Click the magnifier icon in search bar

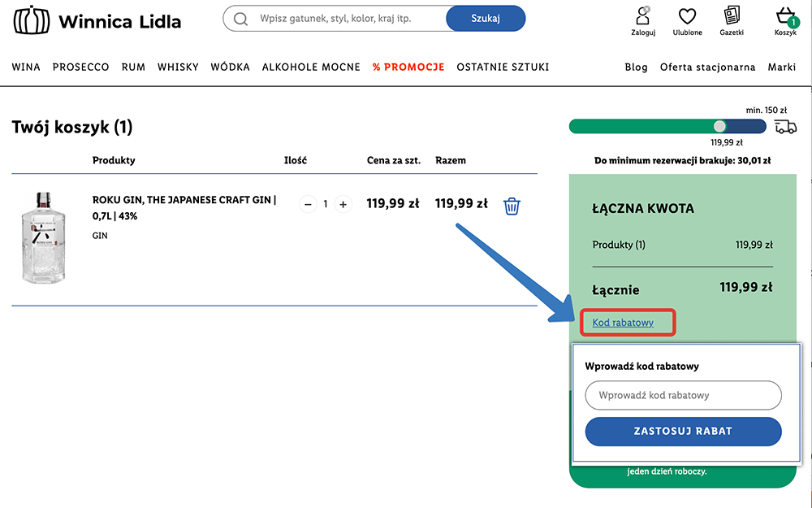click(240, 19)
